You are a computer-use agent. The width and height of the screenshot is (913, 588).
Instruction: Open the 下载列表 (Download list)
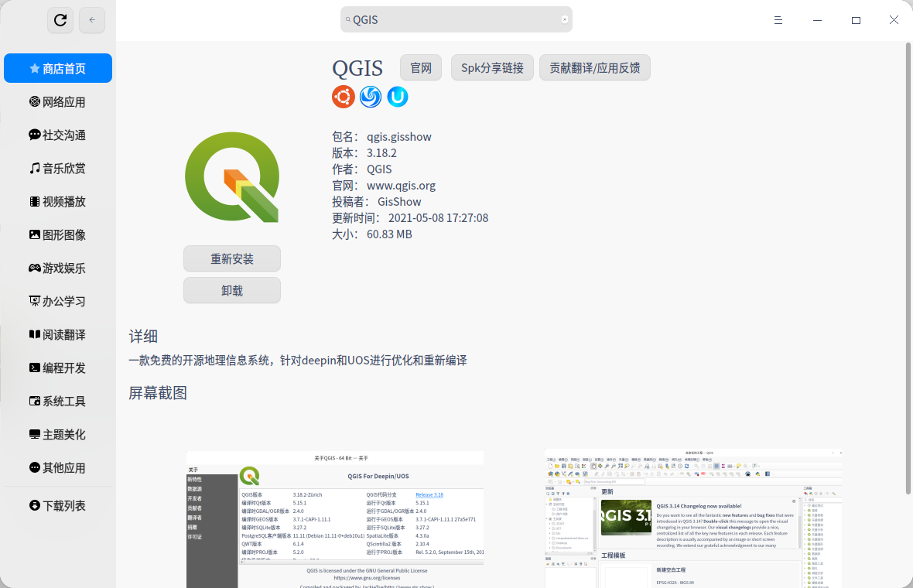(58, 505)
